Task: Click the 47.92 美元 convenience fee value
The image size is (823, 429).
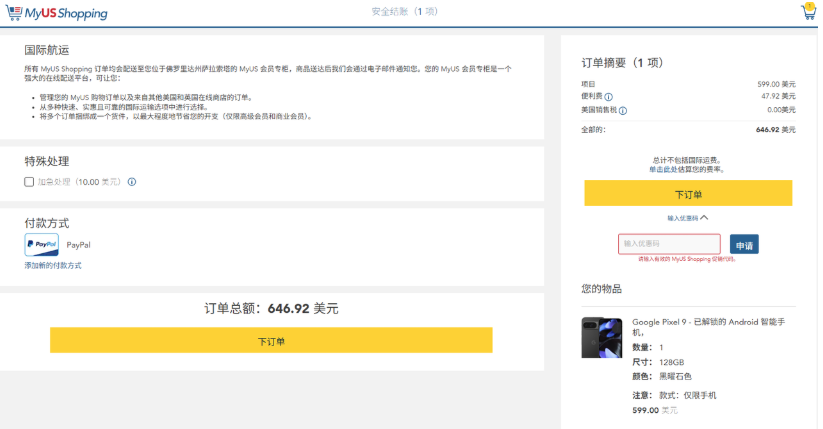Action: coord(778,96)
